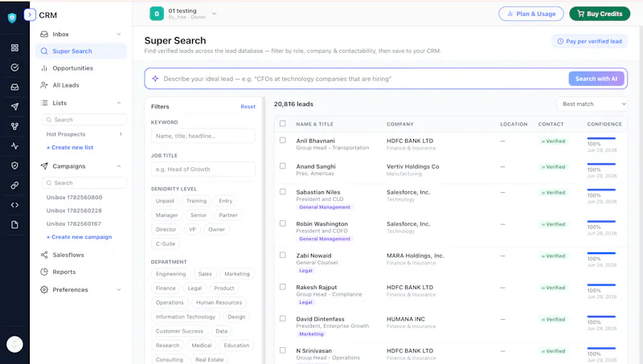Click the Buy Credits button

pos(600,14)
